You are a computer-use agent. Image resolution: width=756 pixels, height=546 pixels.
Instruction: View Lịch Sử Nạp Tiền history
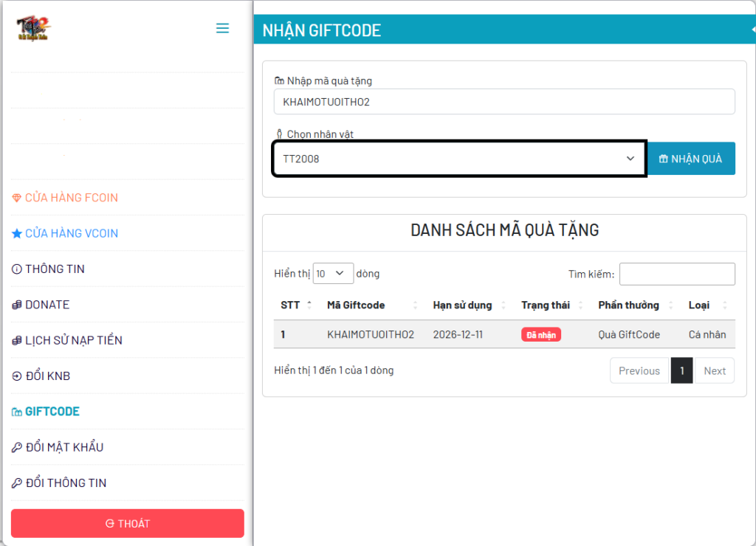click(x=73, y=340)
